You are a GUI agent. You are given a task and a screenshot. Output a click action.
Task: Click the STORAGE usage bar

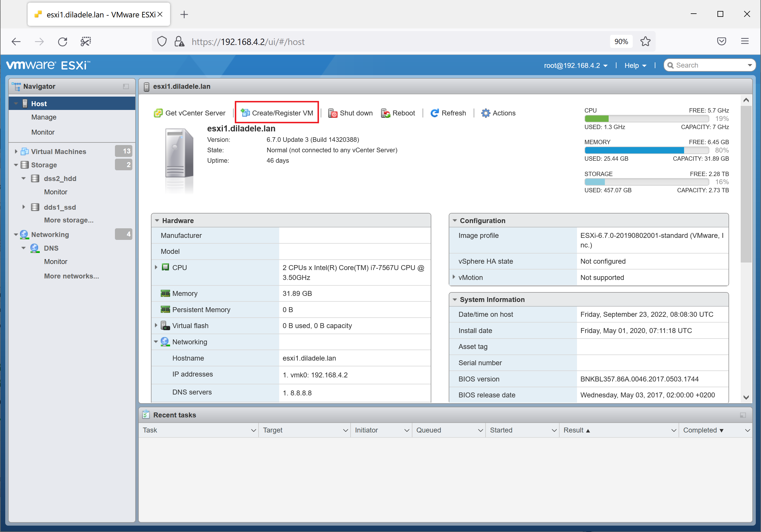[646, 182]
